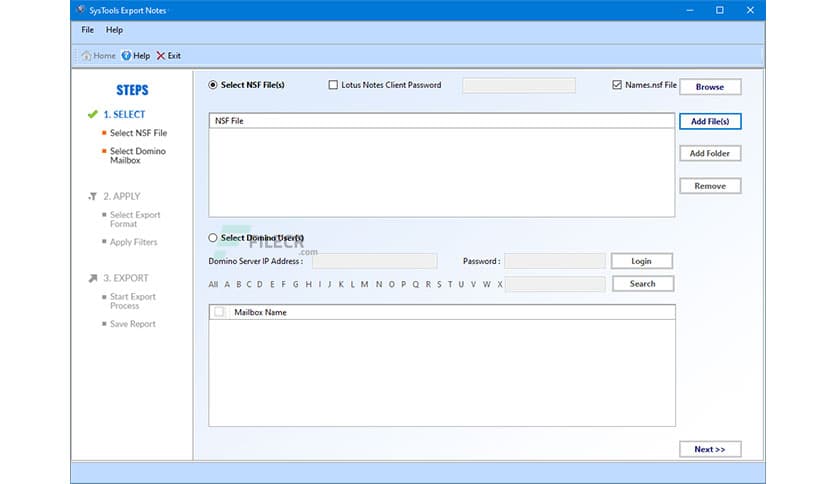Filter mailboxes by letter A
836x484 pixels.
[x=227, y=285]
